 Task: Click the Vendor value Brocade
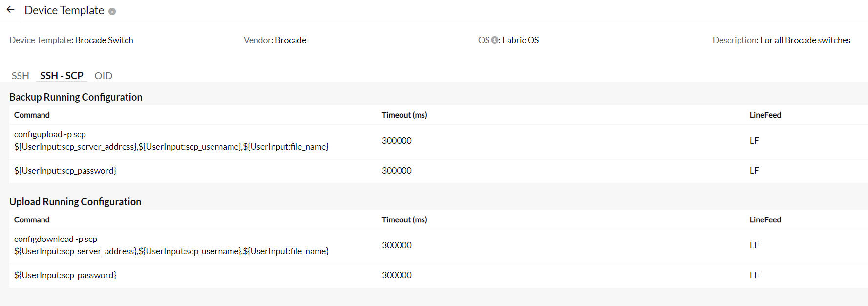click(x=291, y=40)
